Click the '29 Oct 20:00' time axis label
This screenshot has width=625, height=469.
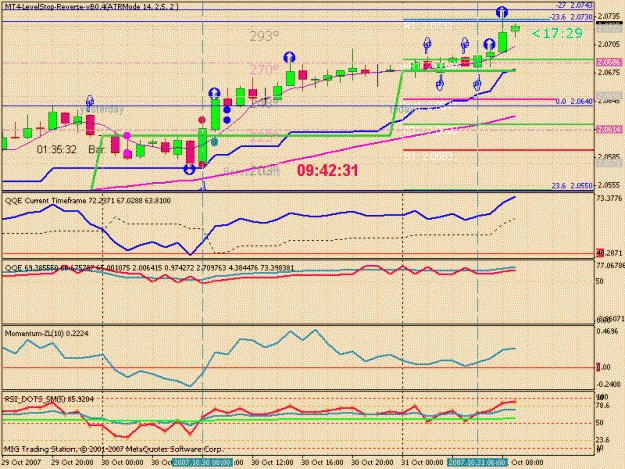72,463
